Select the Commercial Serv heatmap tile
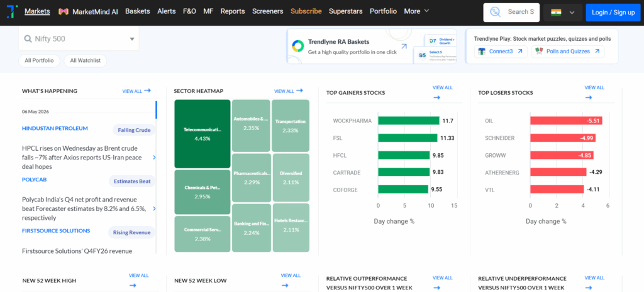Image resolution: width=644 pixels, height=292 pixels. (203, 234)
